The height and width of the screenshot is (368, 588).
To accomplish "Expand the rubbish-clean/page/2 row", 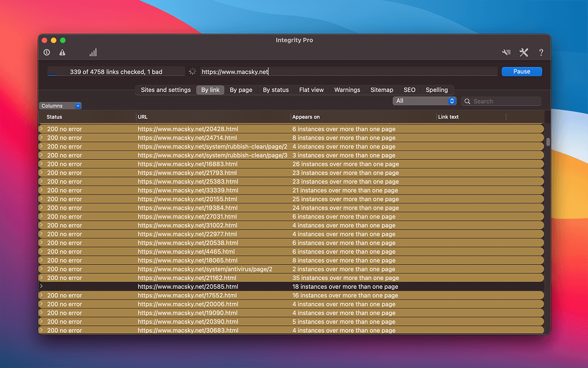I will tap(41, 146).
